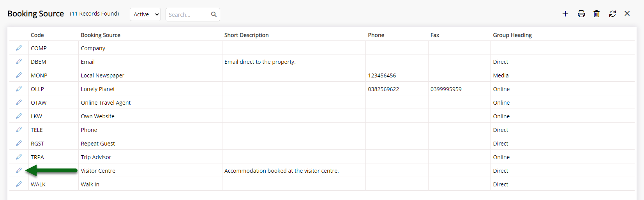This screenshot has height=200, width=644.
Task: Select the Own Website row name
Action: (x=98, y=116)
